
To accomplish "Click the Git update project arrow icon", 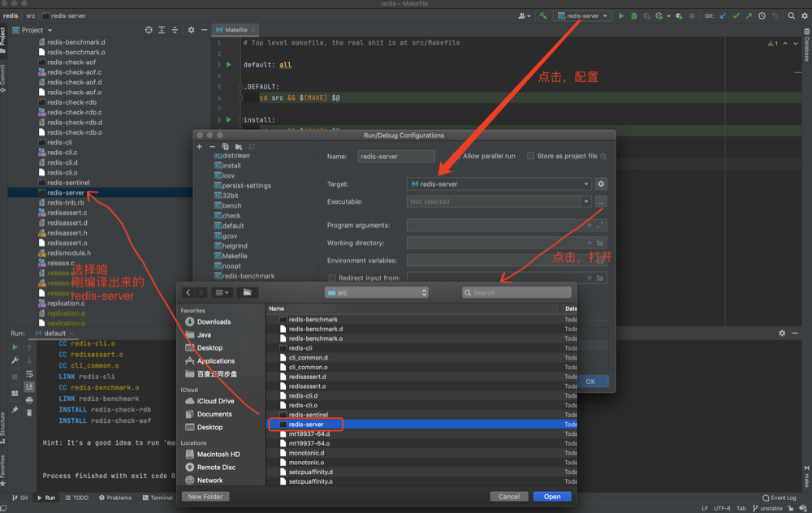I will [723, 16].
